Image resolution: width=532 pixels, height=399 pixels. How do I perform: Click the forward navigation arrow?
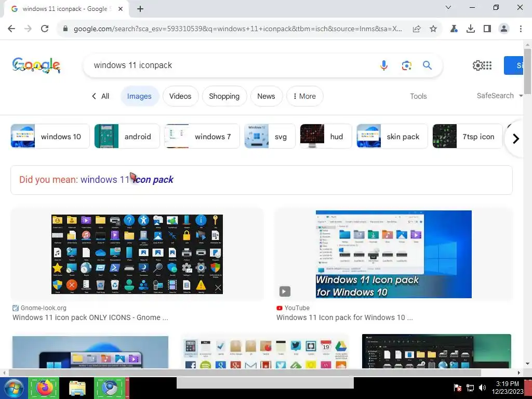[28, 29]
